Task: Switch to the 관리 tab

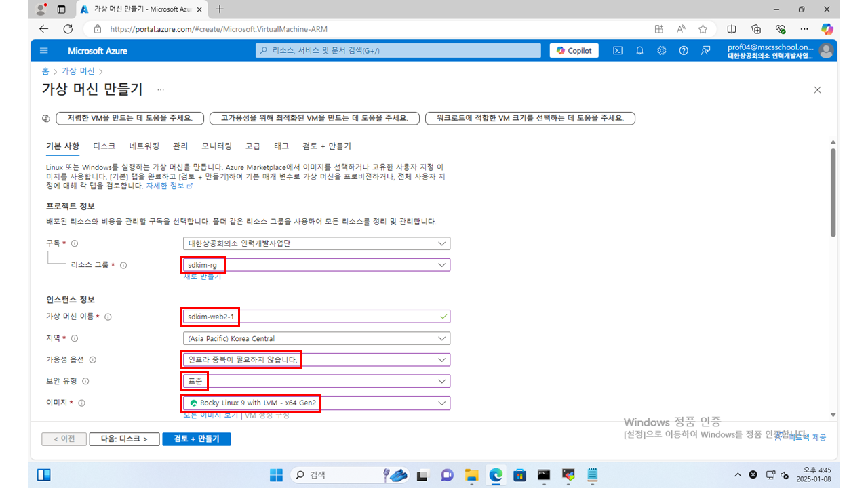Action: [x=180, y=146]
